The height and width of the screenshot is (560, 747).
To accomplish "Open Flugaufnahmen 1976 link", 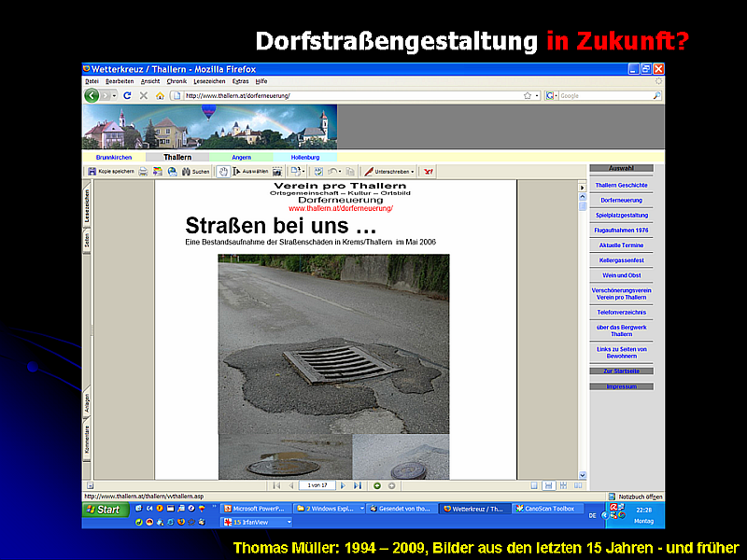I will tap(621, 231).
